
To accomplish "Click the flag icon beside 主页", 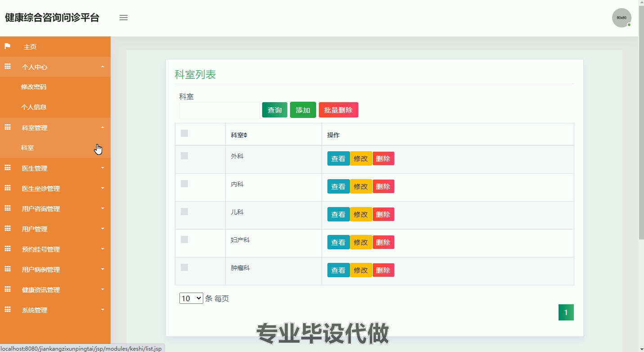I will click(7, 46).
